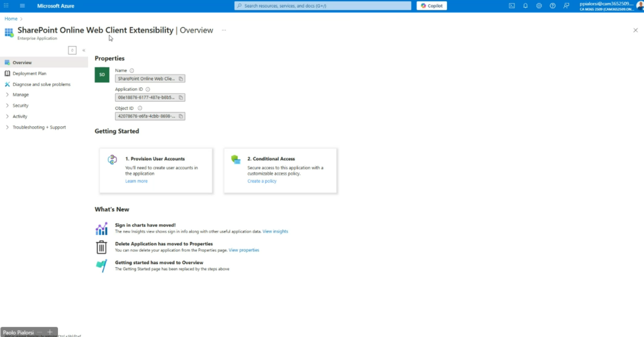Open the account profile menu
The height and width of the screenshot is (337, 644).
611,6
